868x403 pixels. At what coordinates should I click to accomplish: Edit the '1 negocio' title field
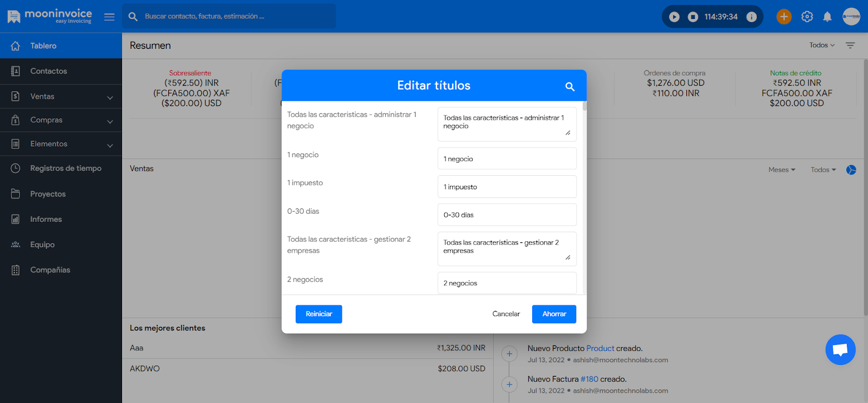point(507,158)
